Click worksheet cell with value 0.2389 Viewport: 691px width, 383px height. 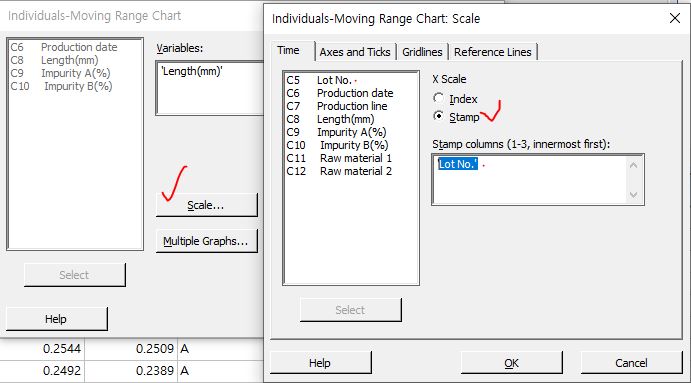coord(131,371)
